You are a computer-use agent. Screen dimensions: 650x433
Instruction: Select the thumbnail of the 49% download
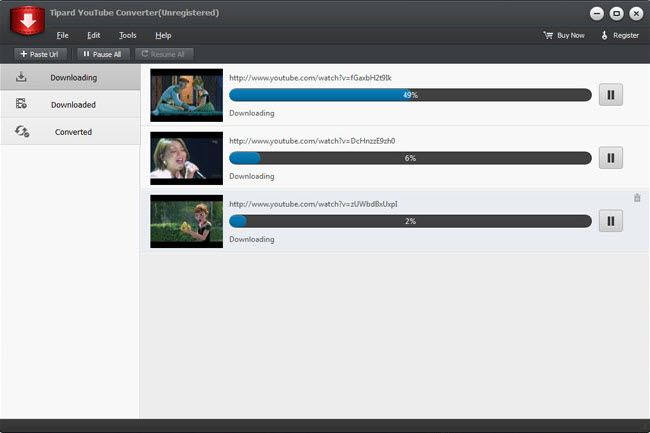coord(187,95)
